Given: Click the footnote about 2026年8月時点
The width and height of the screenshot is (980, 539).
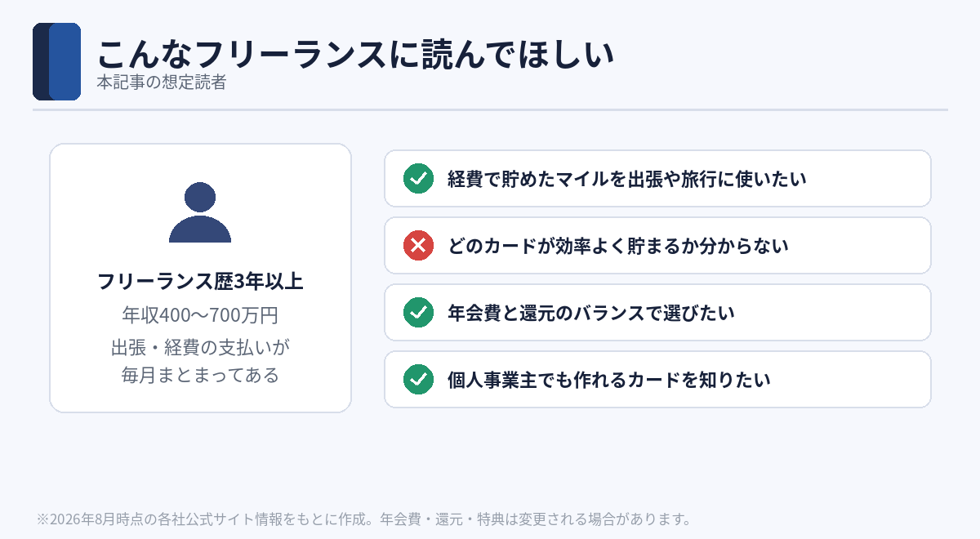Looking at the screenshot, I should (364, 519).
